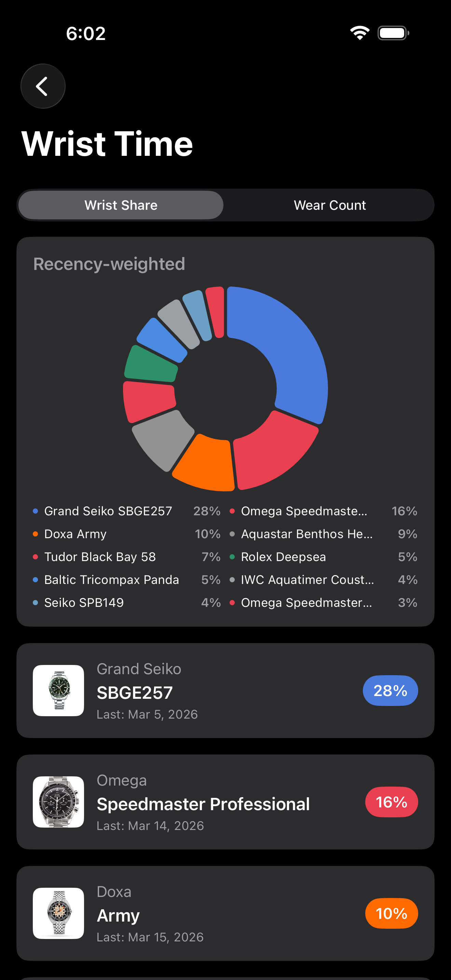
Task: Select Grand Seiko SBGE257 legend entry
Action: pyautogui.click(x=108, y=511)
